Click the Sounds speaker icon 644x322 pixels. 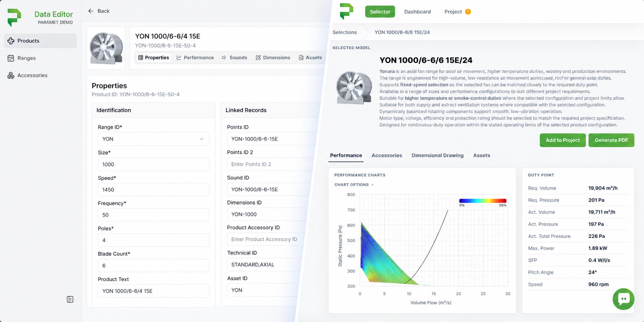tap(224, 57)
